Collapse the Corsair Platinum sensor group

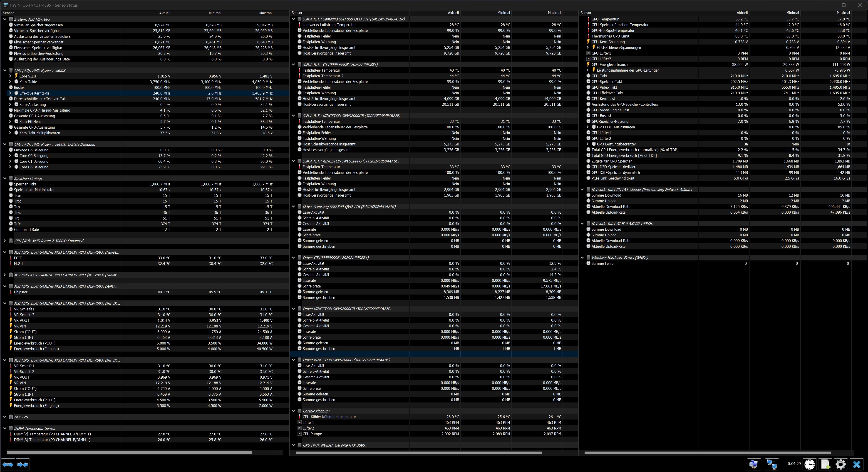pos(293,411)
